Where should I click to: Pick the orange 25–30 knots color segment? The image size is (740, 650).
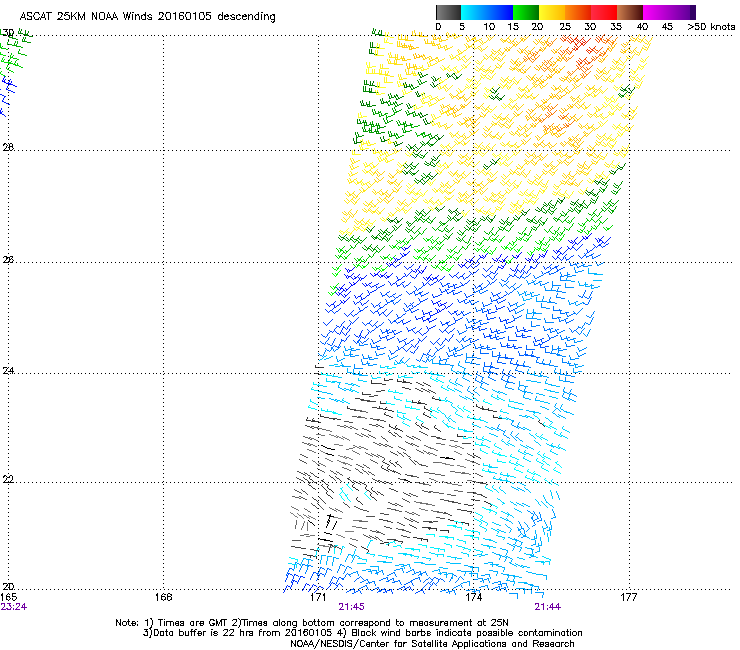tap(578, 12)
